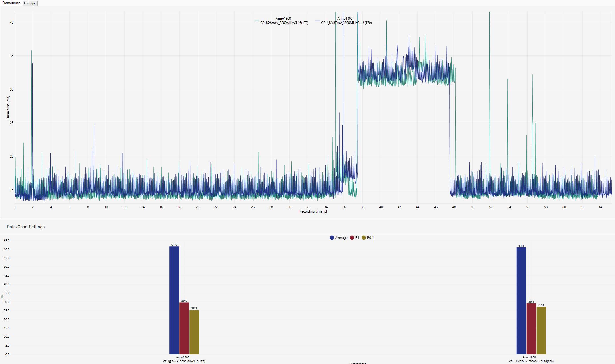Image resolution: width=615 pixels, height=364 pixels.
Task: Click the 61.1 Average FPS bar
Action: (521, 301)
